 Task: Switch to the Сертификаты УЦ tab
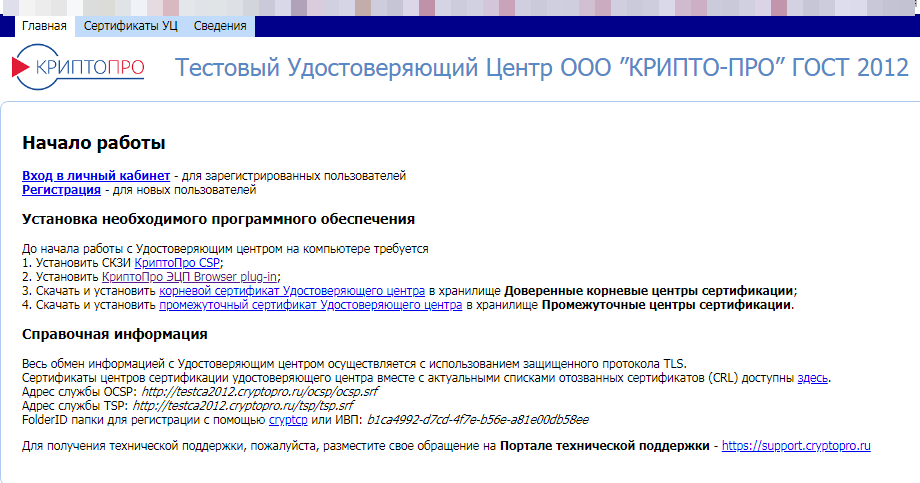130,26
